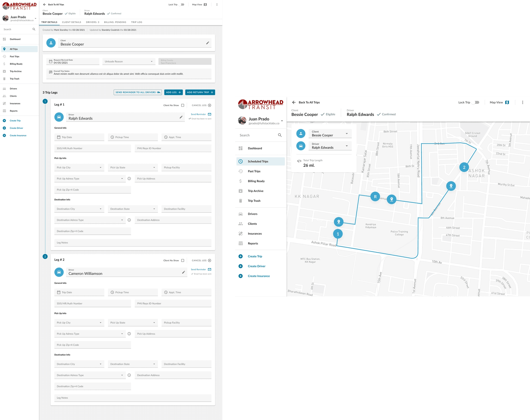Click Create Driver link in left sidebar

16,128
